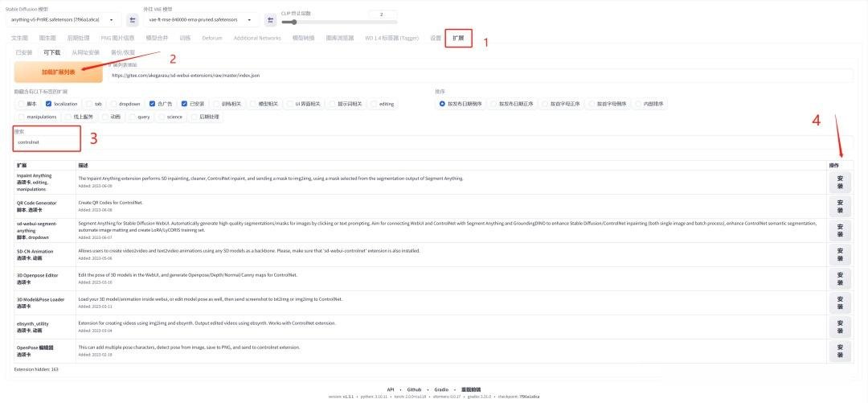Uncheck the localization filter checkbox
Screen dimensions: 868x403
[50, 104]
